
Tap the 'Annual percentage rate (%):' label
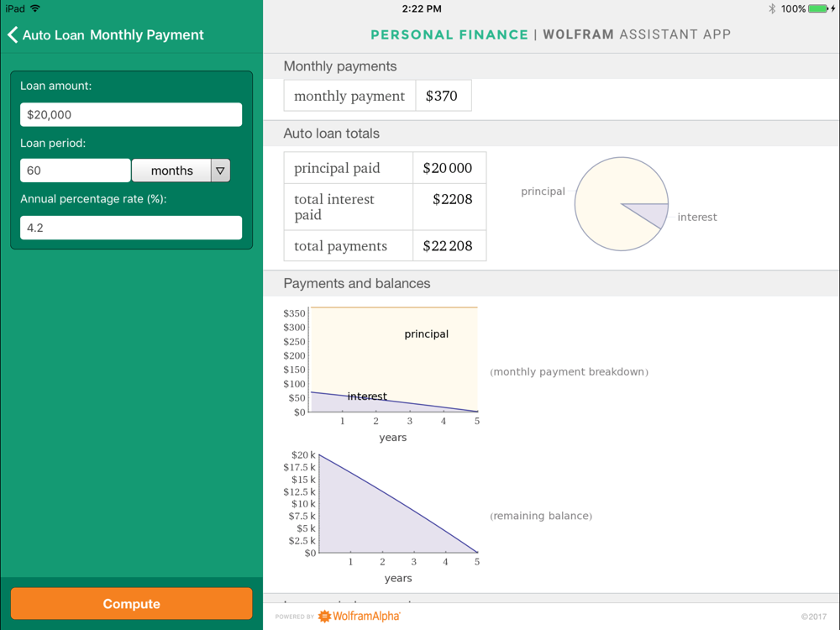click(94, 199)
